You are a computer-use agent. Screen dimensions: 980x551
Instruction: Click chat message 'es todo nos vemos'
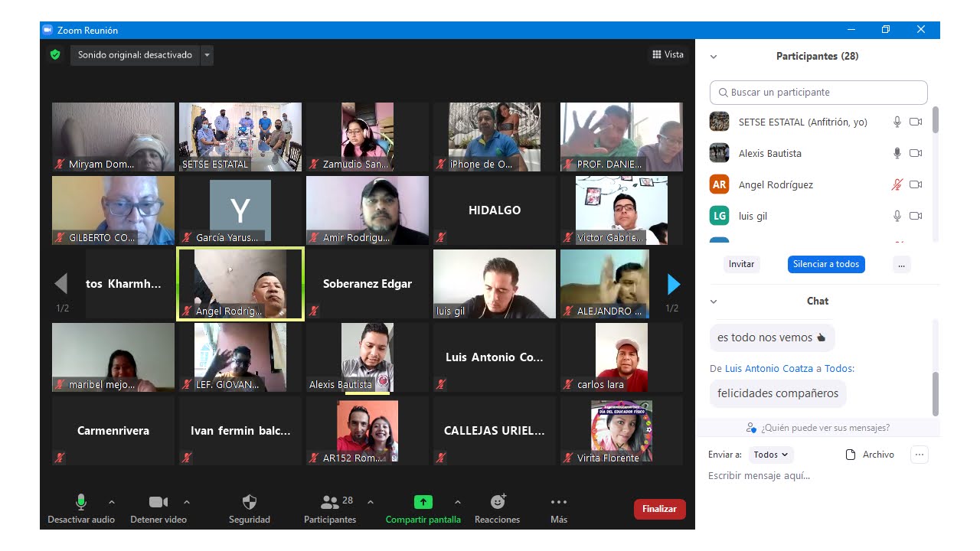772,337
